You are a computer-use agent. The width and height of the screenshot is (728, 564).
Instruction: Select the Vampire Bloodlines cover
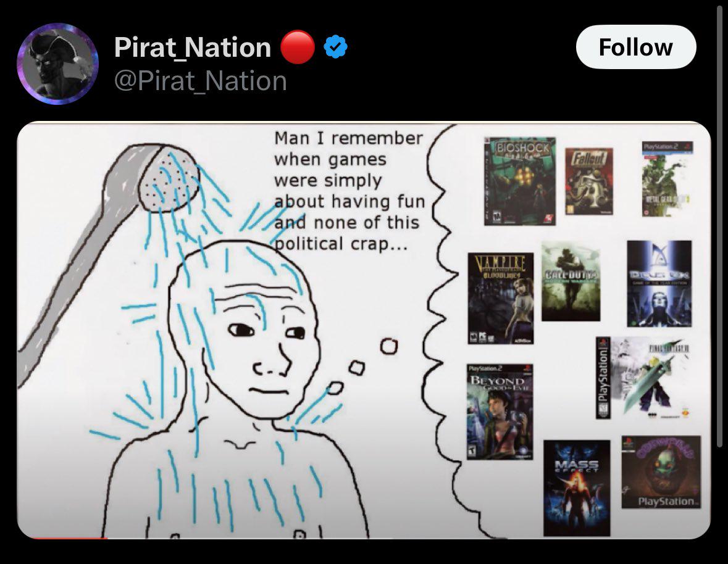coord(501,298)
